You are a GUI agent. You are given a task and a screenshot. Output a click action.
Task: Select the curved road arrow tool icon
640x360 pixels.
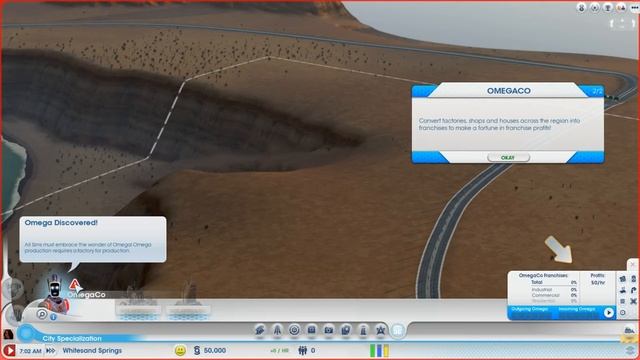tap(633, 290)
